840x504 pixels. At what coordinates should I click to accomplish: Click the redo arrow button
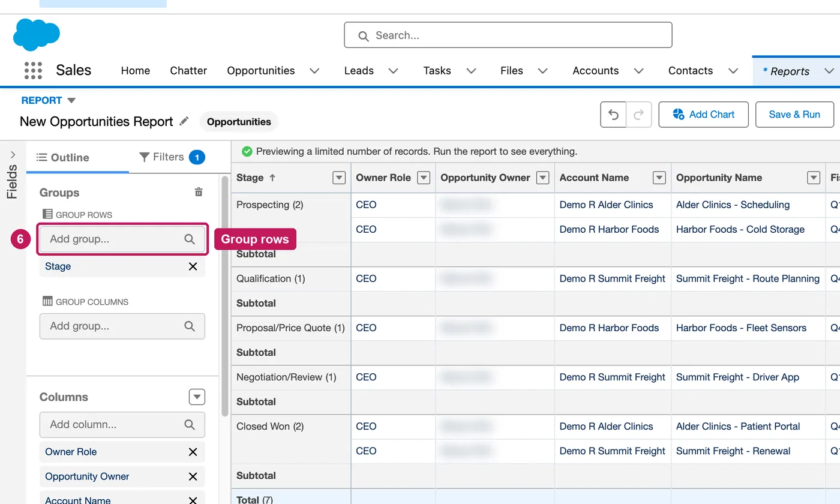(x=639, y=115)
